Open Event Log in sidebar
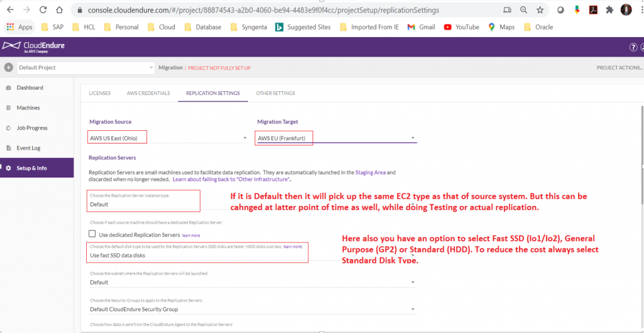 tap(28, 148)
